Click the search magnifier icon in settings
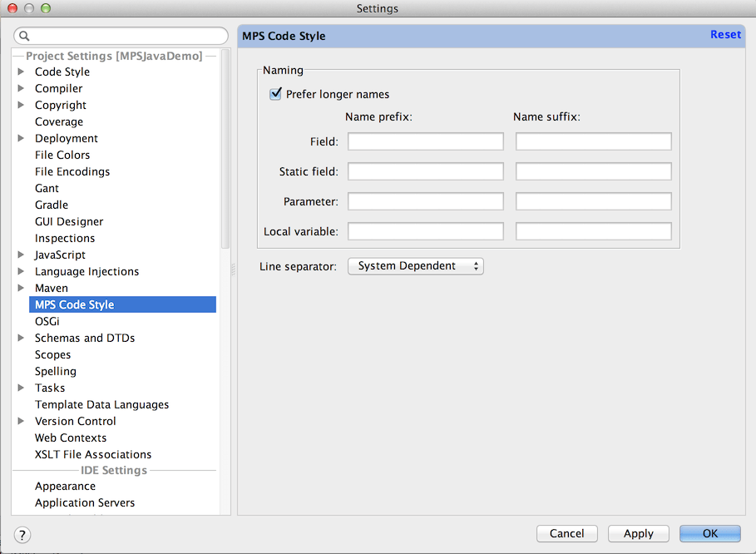 click(25, 36)
